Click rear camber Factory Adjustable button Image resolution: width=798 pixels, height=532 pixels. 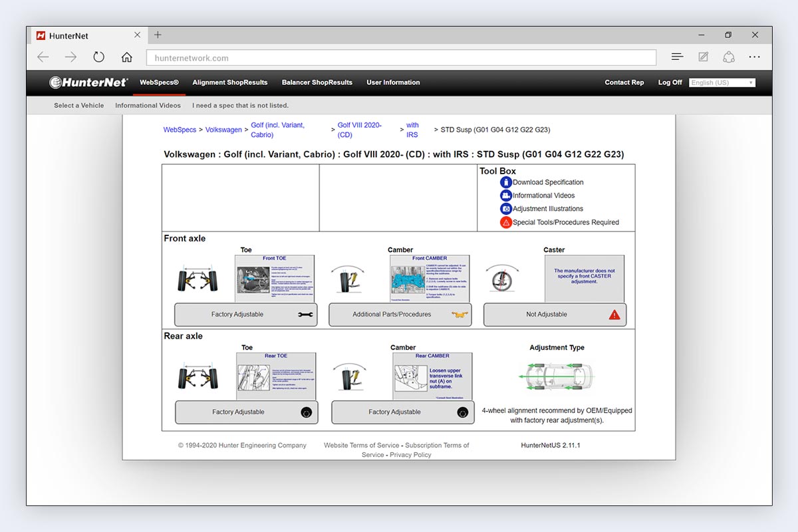tap(403, 412)
